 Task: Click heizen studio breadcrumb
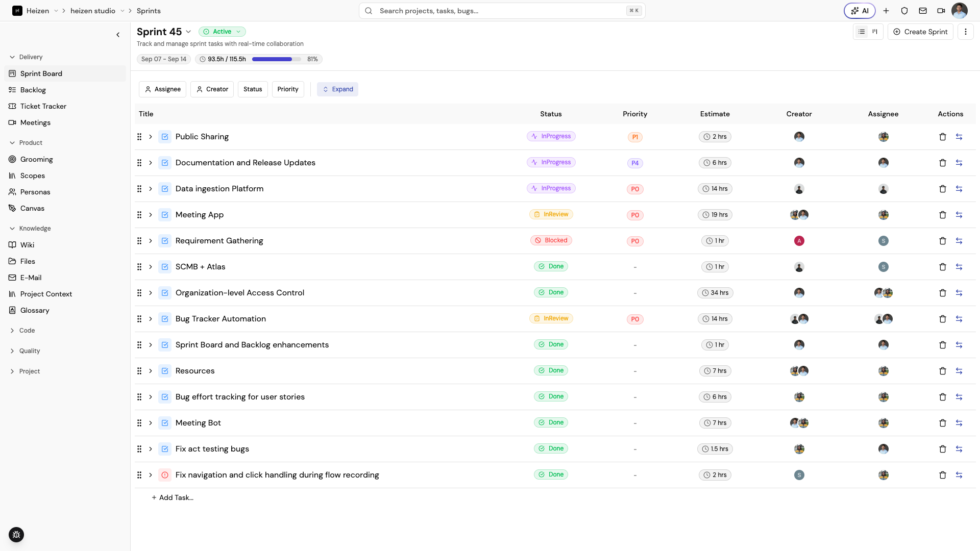pos(93,11)
